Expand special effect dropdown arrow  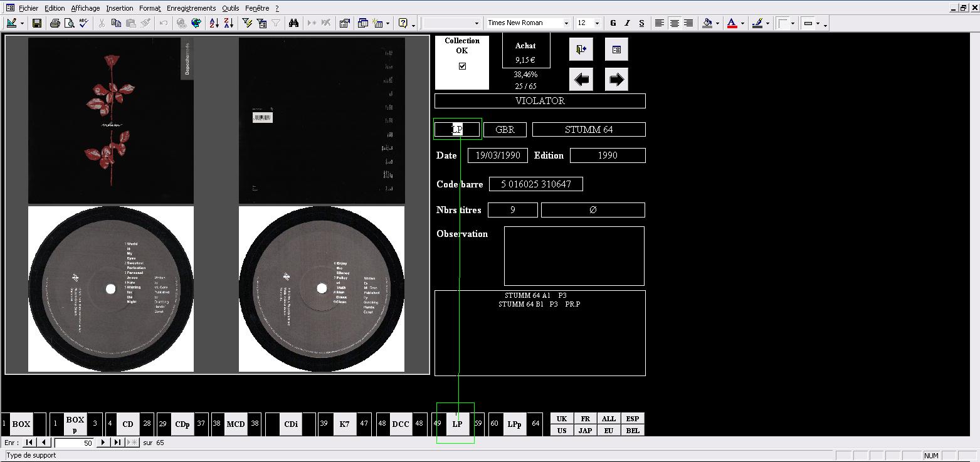pos(818,23)
